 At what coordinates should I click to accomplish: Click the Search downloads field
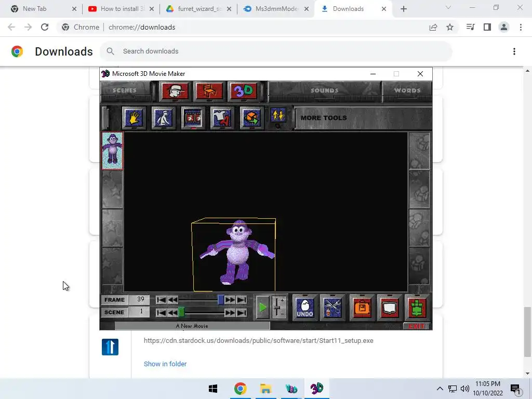pos(275,51)
